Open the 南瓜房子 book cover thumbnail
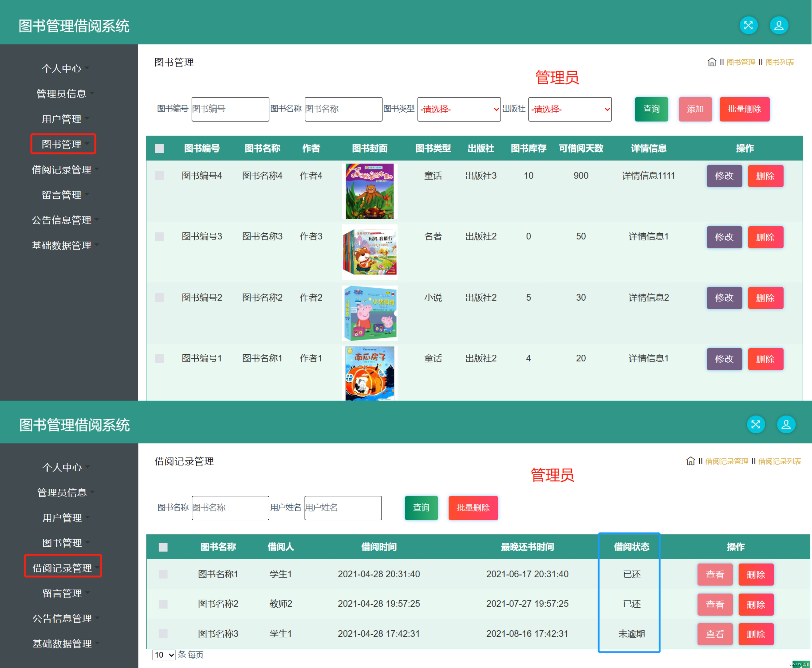Image resolution: width=812 pixels, height=668 pixels. tap(370, 373)
